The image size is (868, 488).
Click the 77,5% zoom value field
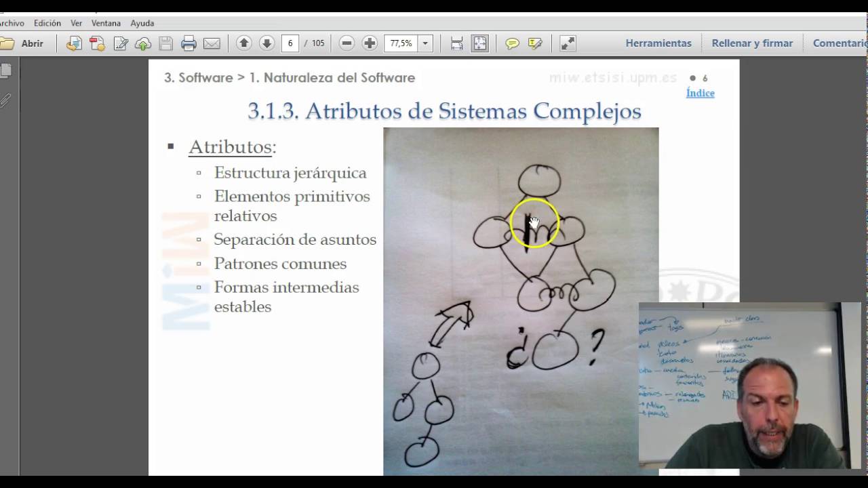point(401,43)
